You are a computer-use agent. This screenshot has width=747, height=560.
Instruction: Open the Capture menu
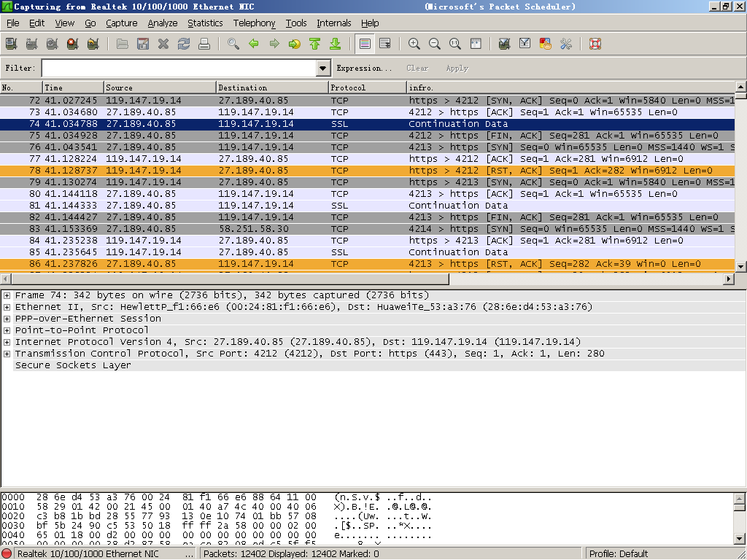point(122,23)
